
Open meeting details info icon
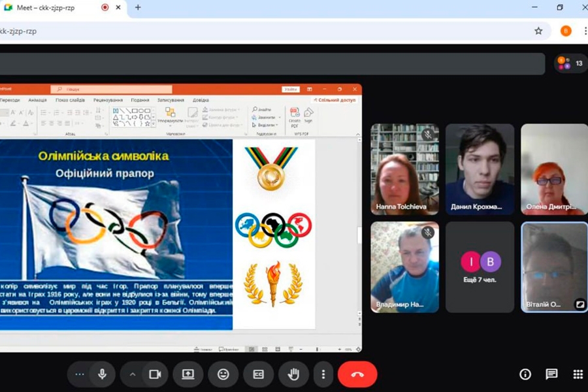click(525, 374)
